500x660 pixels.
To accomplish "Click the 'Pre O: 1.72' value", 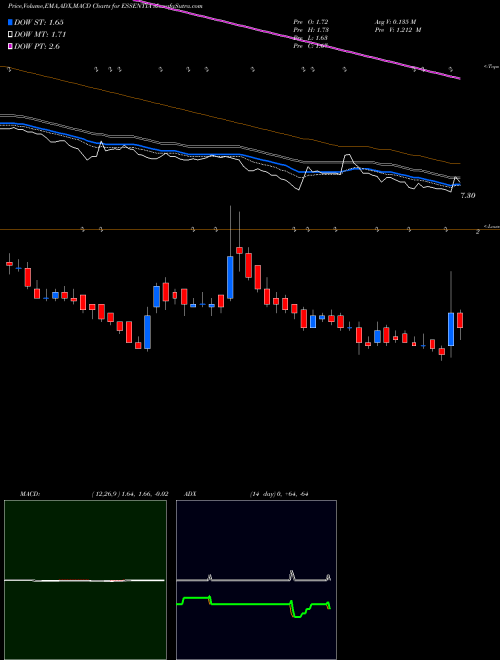I will coord(311,22).
